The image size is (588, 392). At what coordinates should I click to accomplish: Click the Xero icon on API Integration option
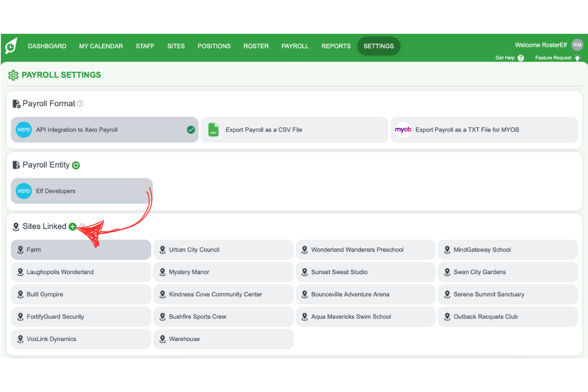24,130
